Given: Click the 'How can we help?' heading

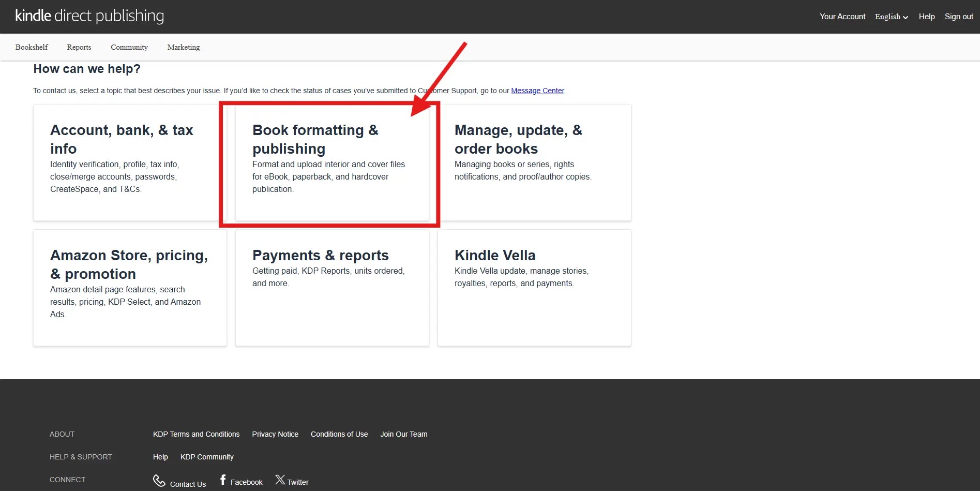Looking at the screenshot, I should point(87,69).
